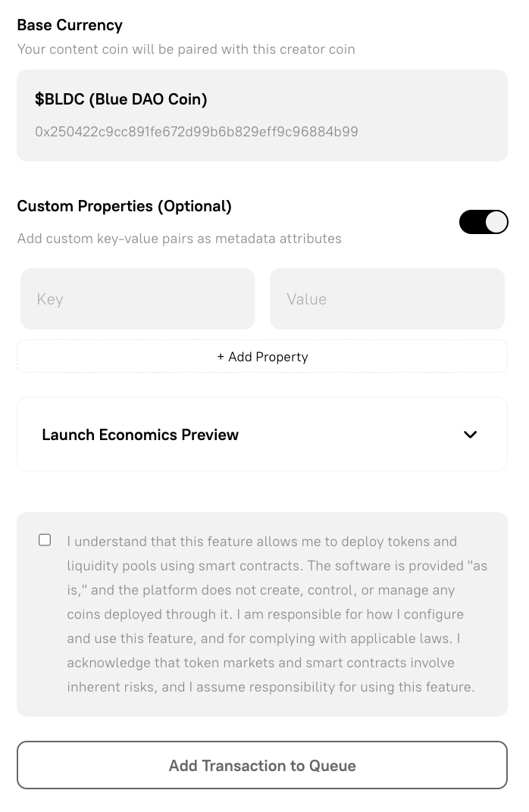The image size is (529, 812).
Task: Click the Custom Properties (Optional) heading
Action: pos(124,205)
